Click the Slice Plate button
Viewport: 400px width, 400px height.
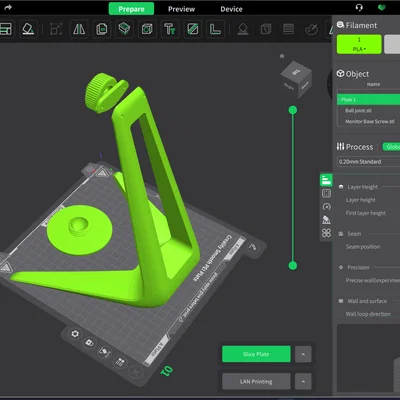[x=256, y=354]
